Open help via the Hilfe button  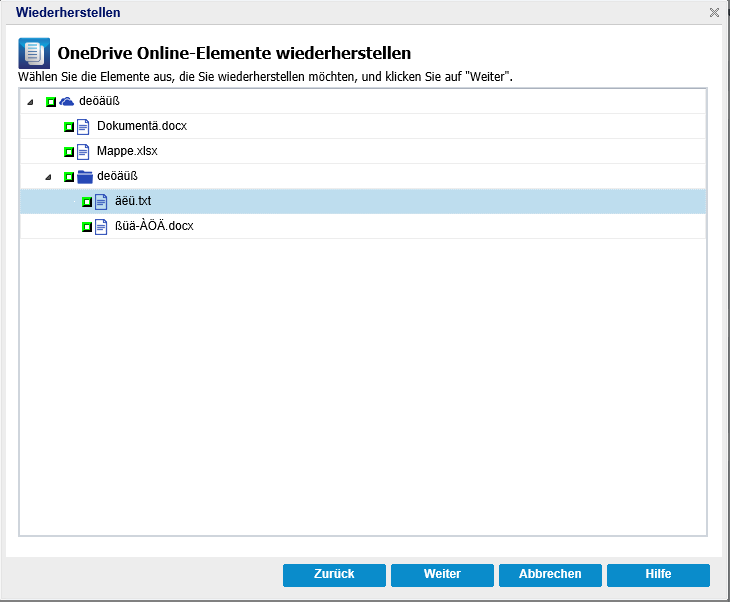(x=658, y=575)
